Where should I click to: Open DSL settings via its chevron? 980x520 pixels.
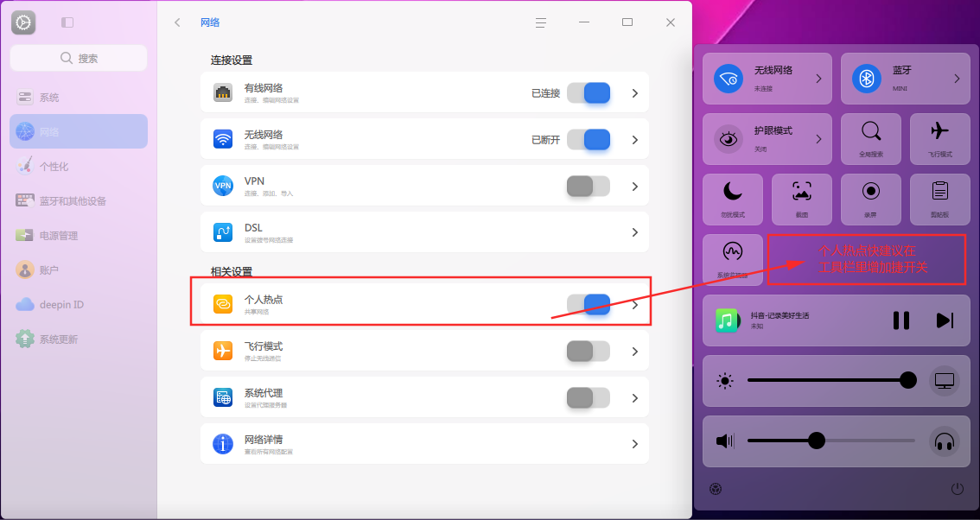point(635,232)
